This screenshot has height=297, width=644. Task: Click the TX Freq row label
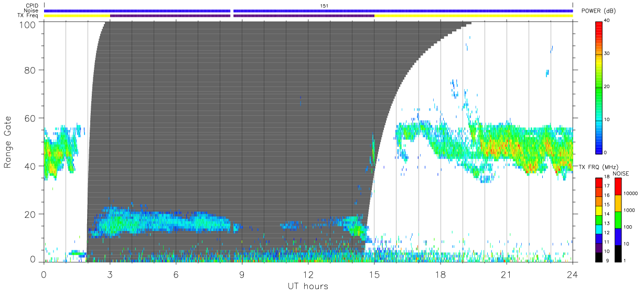tap(27, 16)
